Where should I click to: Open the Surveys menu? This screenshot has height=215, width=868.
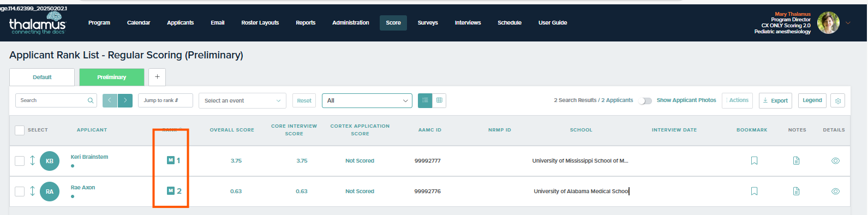[x=428, y=23]
